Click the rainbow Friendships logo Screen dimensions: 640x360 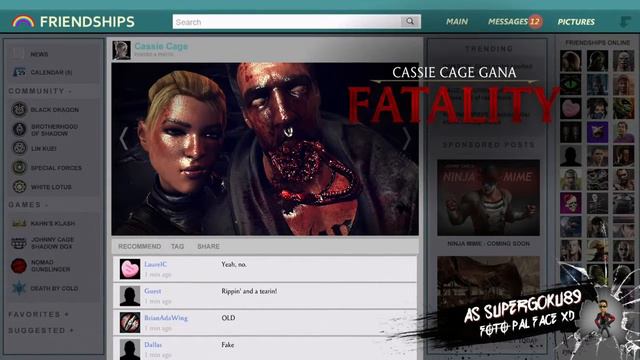tap(23, 22)
